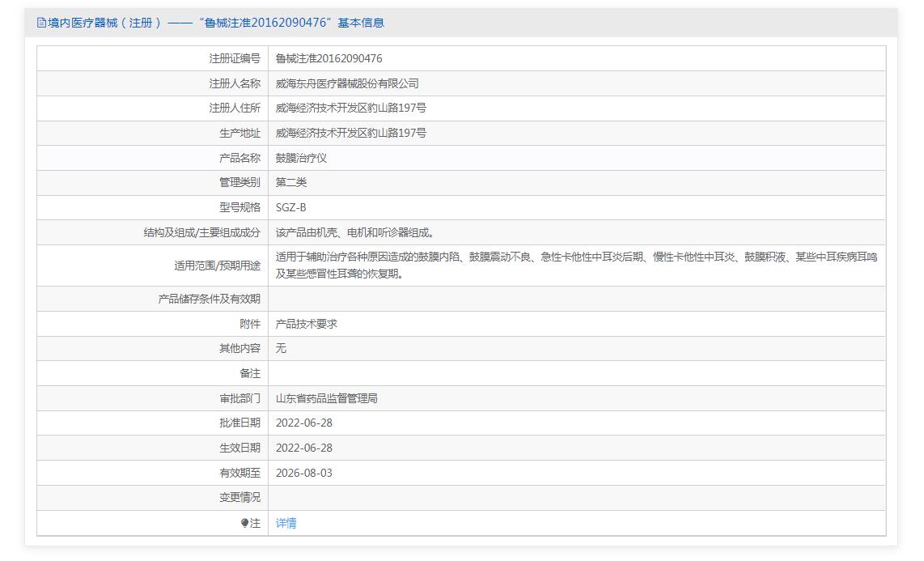Select the 适用范围/预期用途 description text

click(x=576, y=266)
